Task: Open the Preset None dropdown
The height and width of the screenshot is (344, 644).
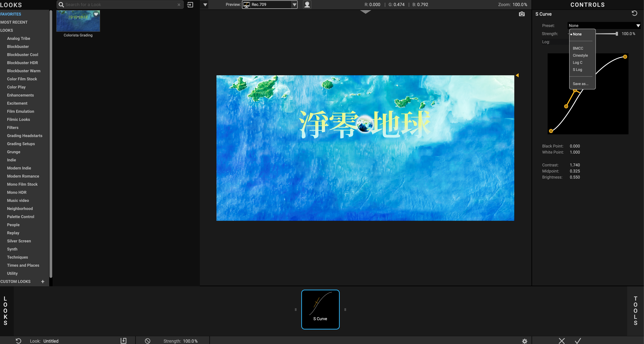Action: pyautogui.click(x=604, y=25)
